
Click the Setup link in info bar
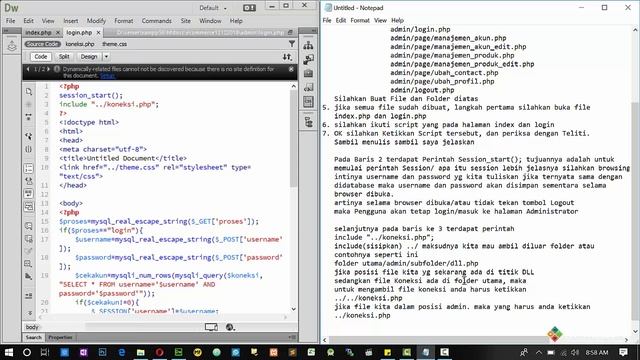[x=107, y=76]
